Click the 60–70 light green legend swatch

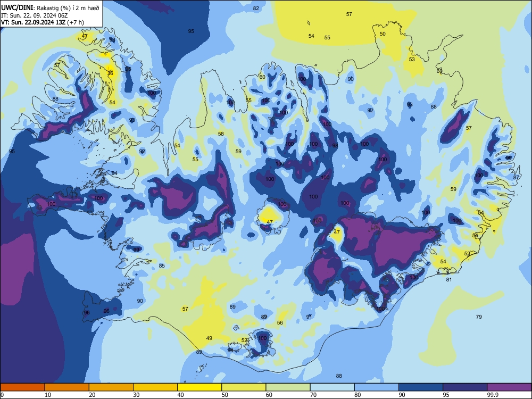pyautogui.click(x=288, y=387)
